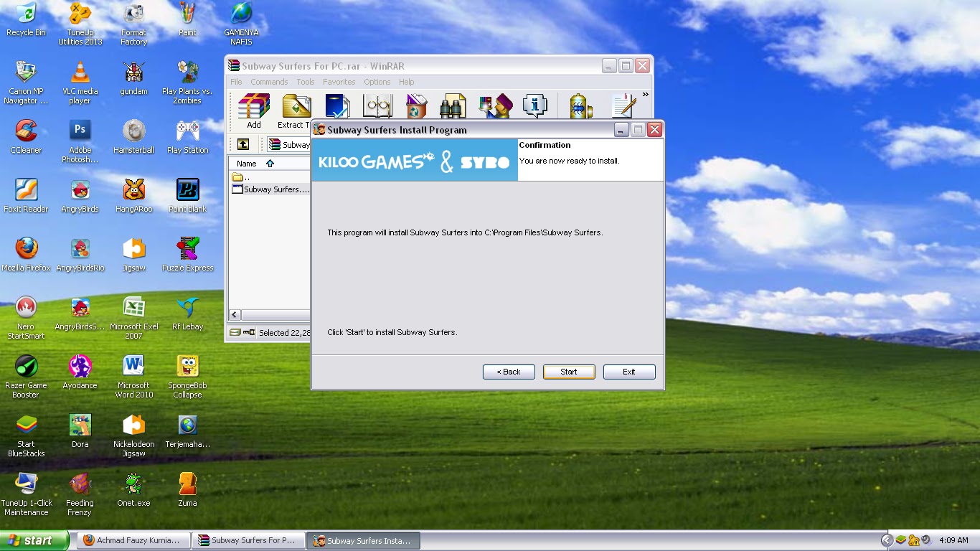Show hidden system tray icons arrow
The image size is (980, 551).
[x=887, y=540]
